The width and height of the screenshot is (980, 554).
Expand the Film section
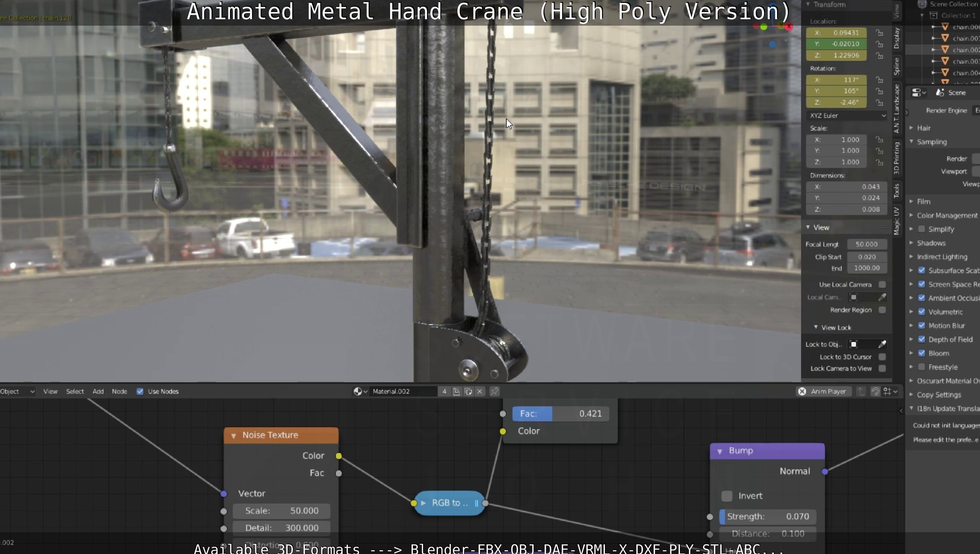[911, 201]
